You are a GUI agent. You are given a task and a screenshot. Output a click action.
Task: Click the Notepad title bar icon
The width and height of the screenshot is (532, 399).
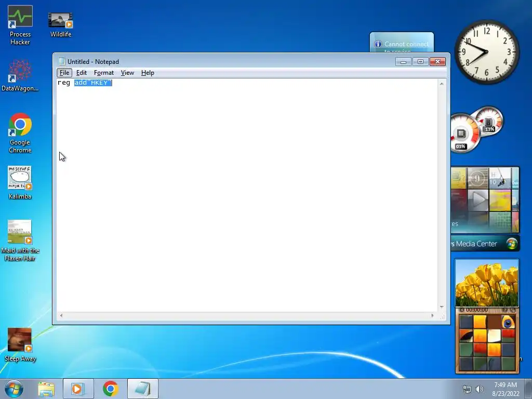(62, 61)
